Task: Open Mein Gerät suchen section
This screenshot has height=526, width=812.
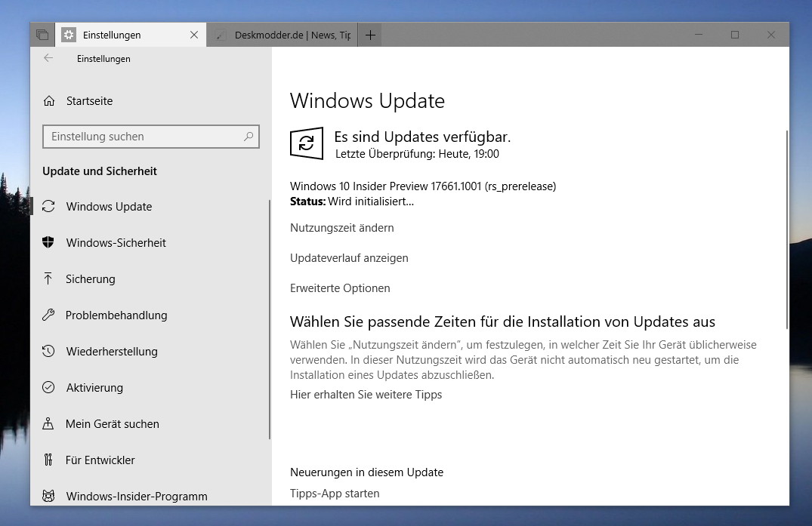Action: (113, 423)
